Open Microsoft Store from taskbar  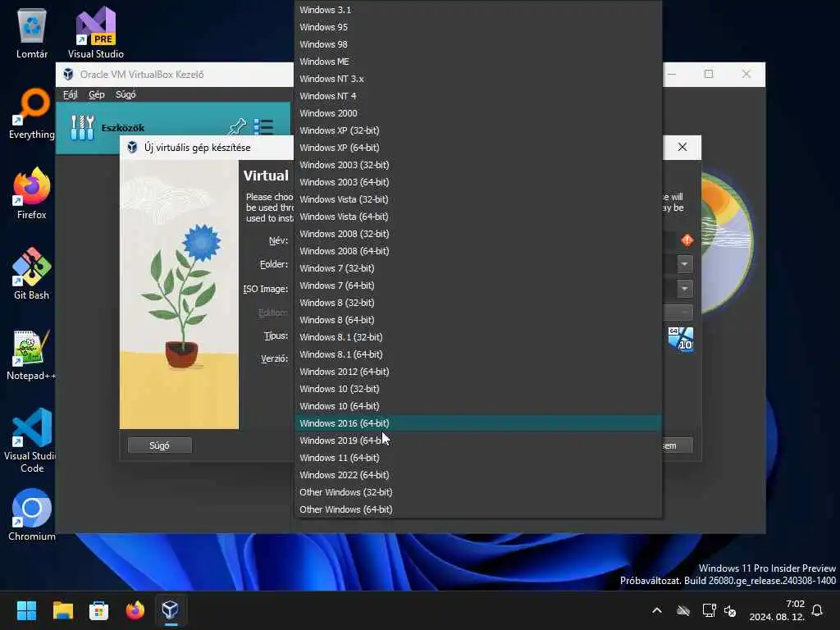(x=98, y=610)
